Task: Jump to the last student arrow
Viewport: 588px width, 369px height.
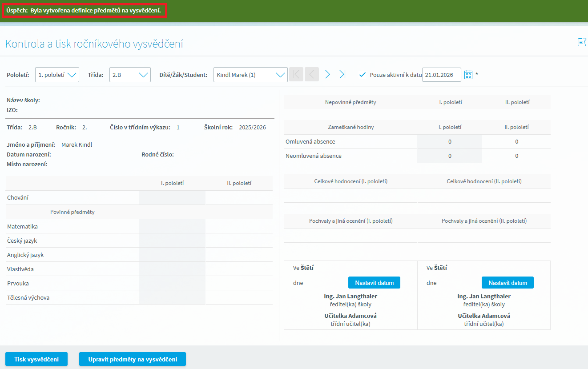Action: pyautogui.click(x=342, y=75)
